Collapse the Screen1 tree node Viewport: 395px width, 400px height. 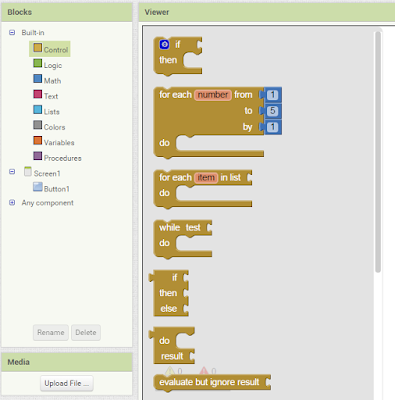click(x=12, y=172)
